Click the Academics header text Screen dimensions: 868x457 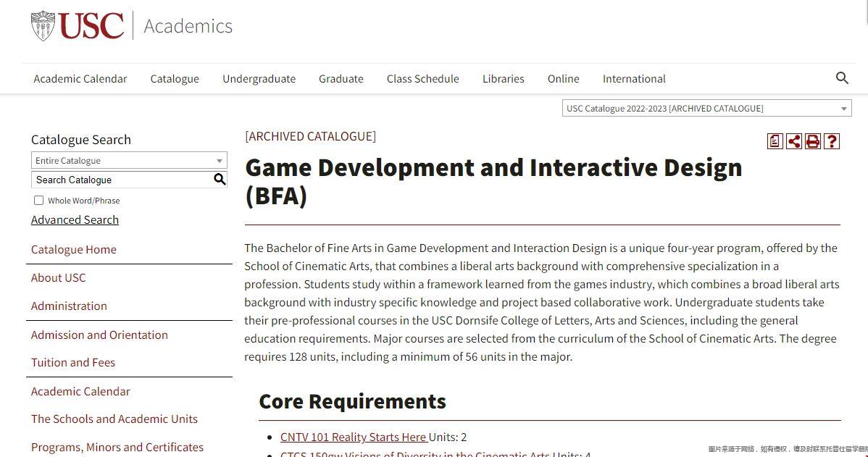tap(188, 26)
